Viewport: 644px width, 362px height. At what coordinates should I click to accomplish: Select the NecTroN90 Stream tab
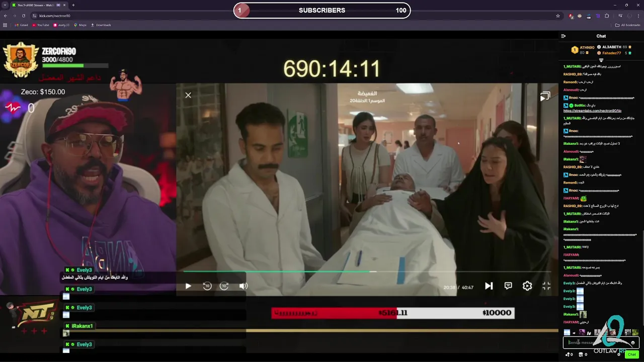pyautogui.click(x=38, y=5)
